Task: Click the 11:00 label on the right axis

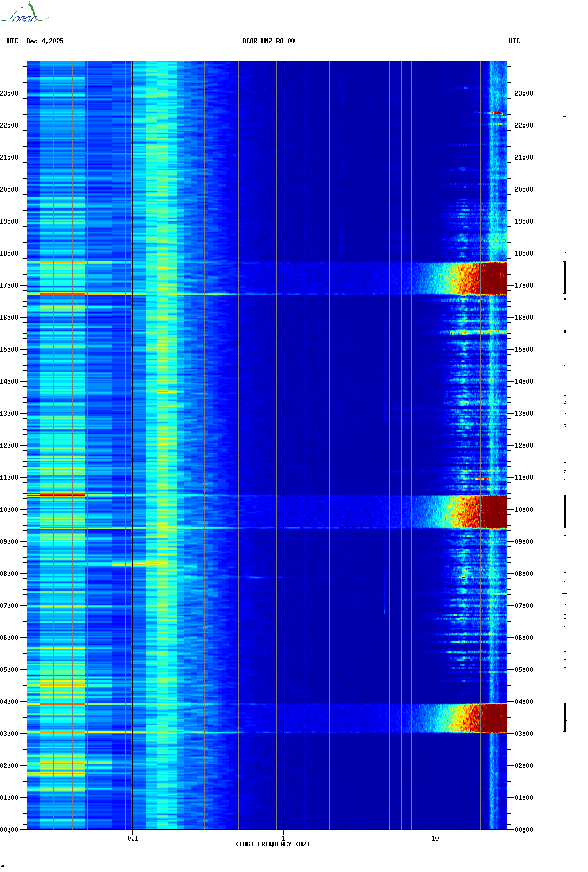Action: 524,478
